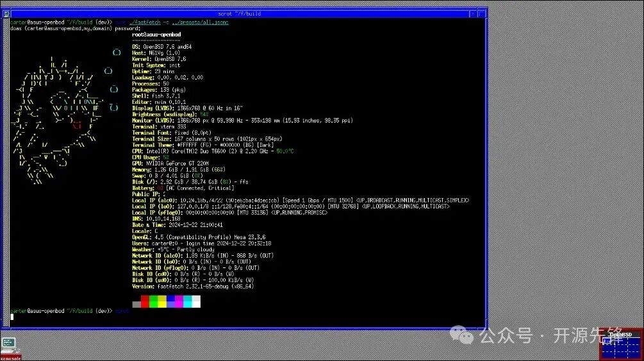Click the DNS address line

156,219
